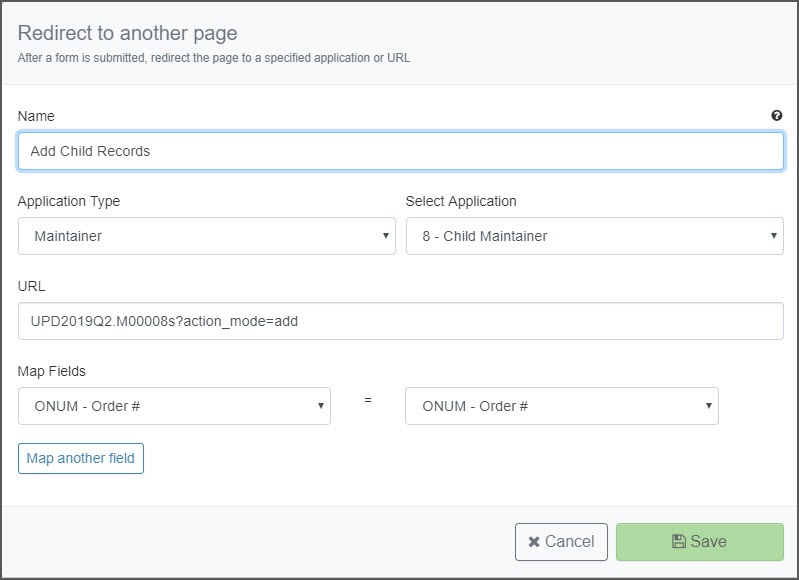Click the X icon on Cancel
The image size is (799, 580).
pos(534,542)
